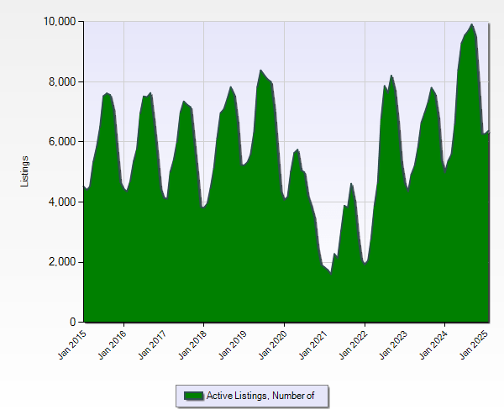Click the 8,000 y-axis tick label
This screenshot has width=504, height=420.
click(62, 81)
